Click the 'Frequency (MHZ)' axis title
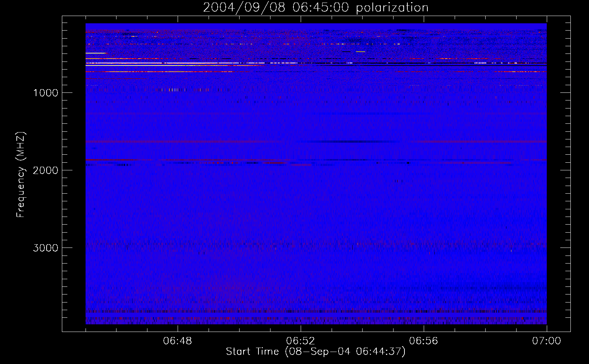The image size is (589, 364). click(x=21, y=175)
